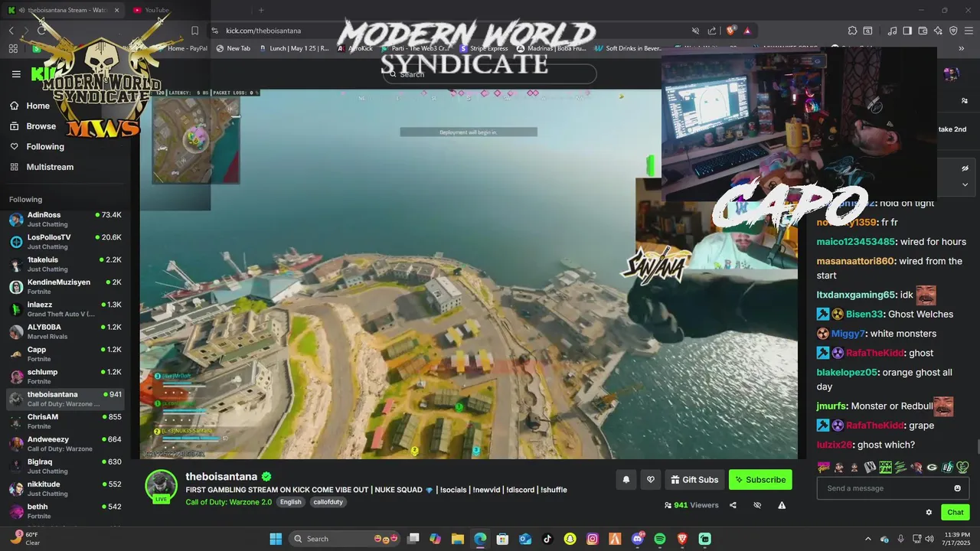Viewport: 980px width, 551px height.
Task: Click the Gift Subs button
Action: 694,480
